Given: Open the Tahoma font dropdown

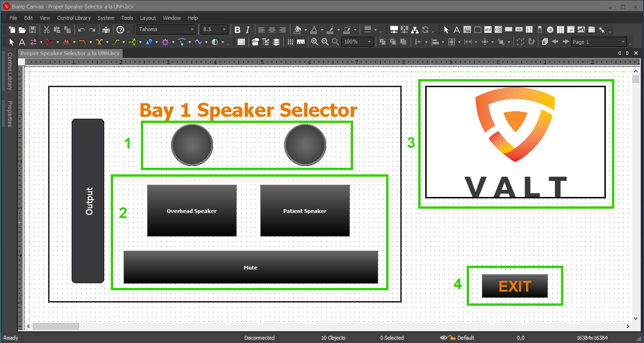Looking at the screenshot, I should point(192,30).
